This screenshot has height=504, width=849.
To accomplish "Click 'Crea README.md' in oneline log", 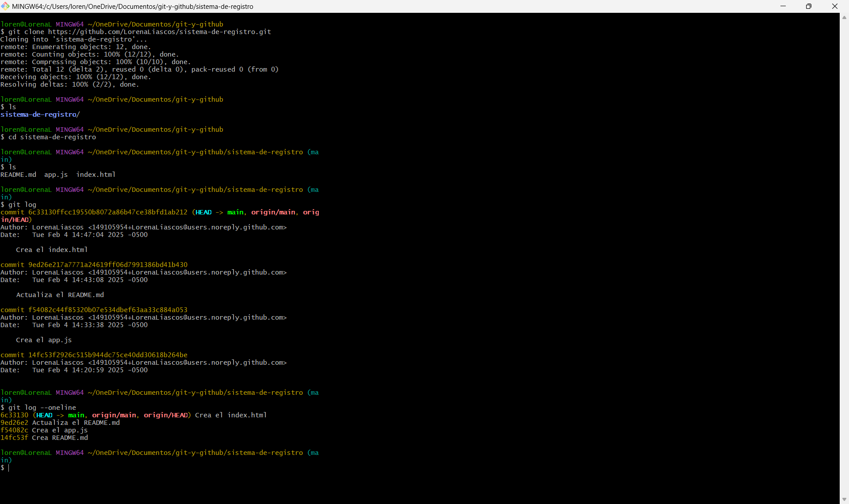I will [60, 438].
